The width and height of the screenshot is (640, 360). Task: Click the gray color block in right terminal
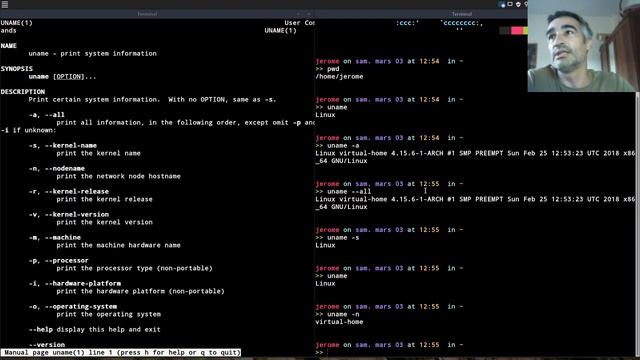pyautogui.click(x=505, y=31)
